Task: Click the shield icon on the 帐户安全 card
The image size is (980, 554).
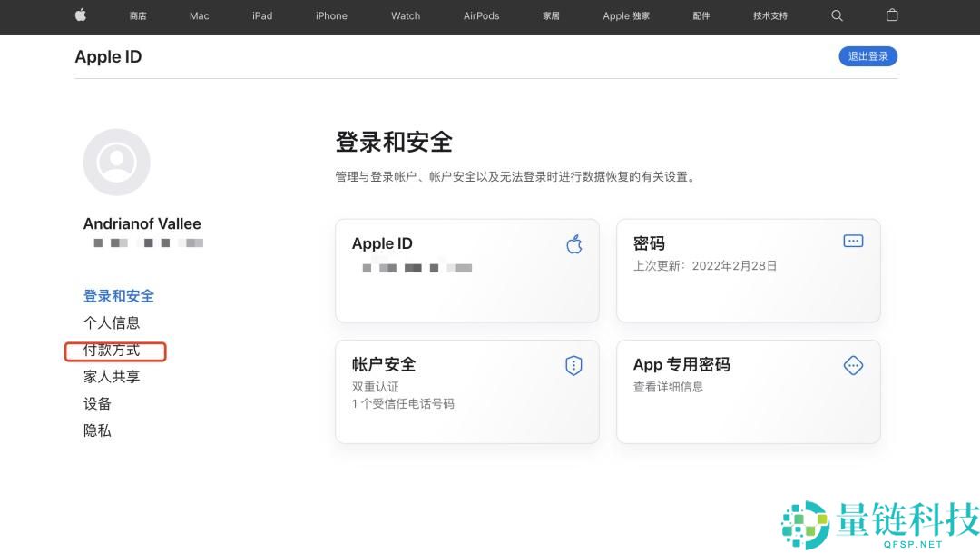Action: pos(573,365)
